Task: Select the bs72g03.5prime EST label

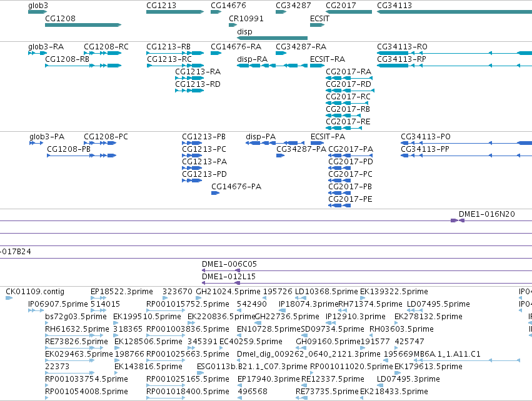Action: click(76, 317)
